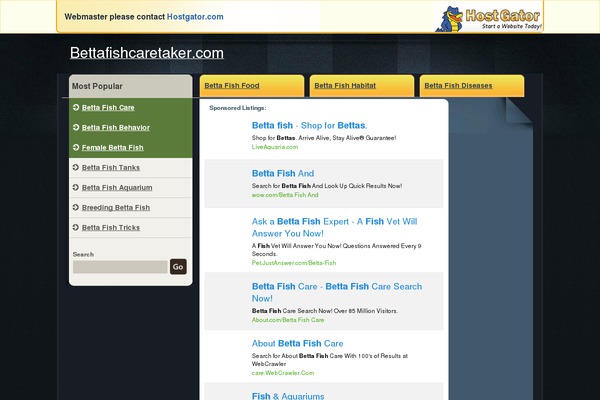Open Breeding Betta Fish sidebar link

point(116,207)
